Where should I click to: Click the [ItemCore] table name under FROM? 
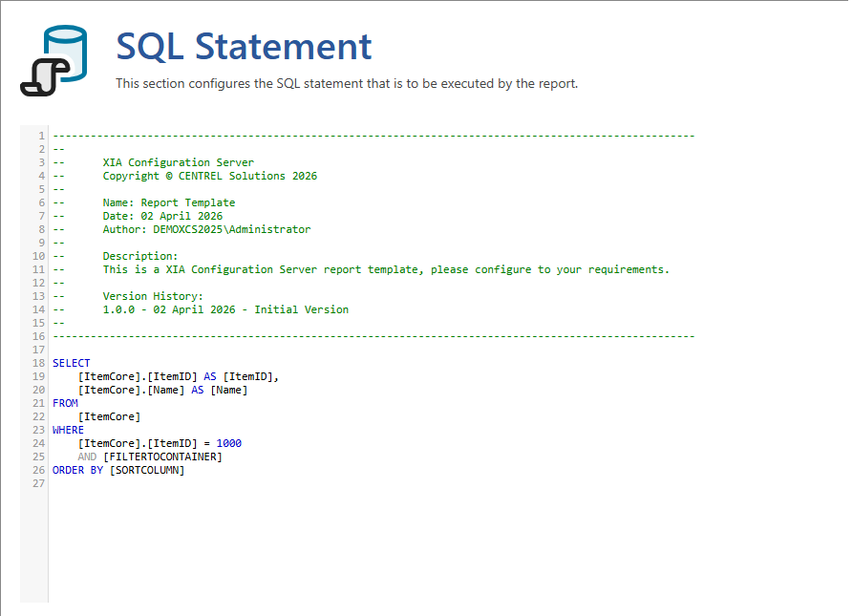(109, 416)
